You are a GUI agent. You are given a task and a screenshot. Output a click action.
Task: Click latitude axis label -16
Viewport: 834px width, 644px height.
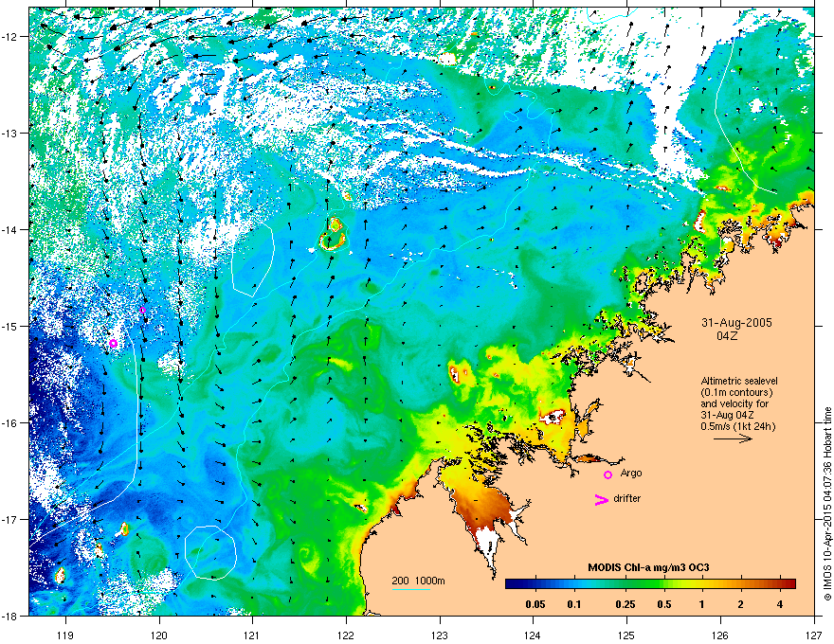pyautogui.click(x=10, y=423)
